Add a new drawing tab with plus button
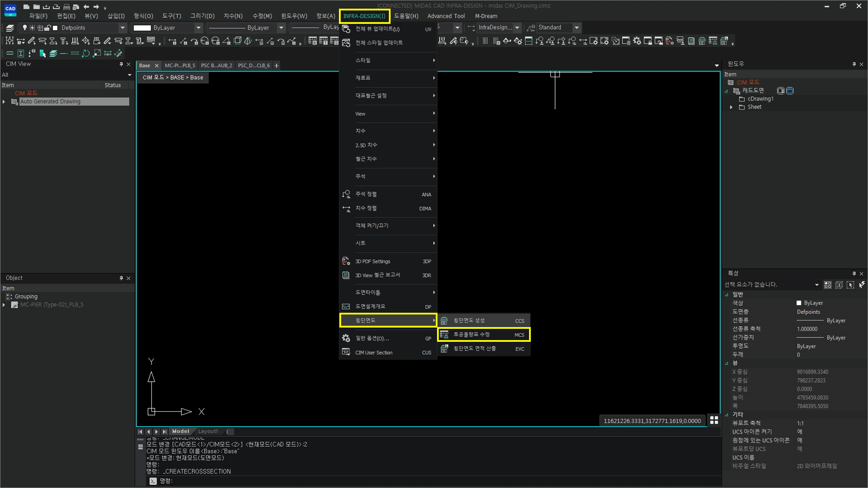 [x=276, y=66]
